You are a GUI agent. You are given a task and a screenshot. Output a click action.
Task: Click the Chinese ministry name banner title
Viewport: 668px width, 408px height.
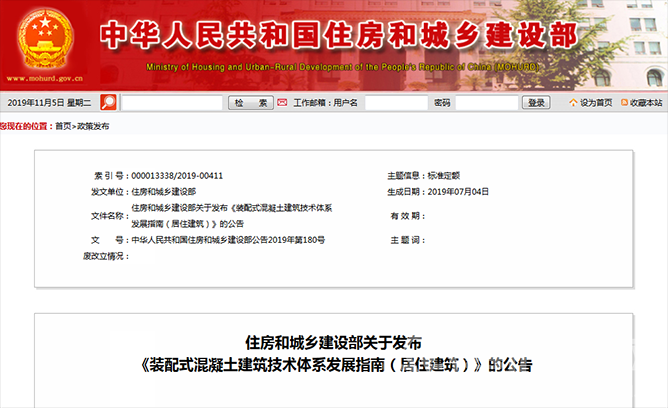click(x=339, y=34)
